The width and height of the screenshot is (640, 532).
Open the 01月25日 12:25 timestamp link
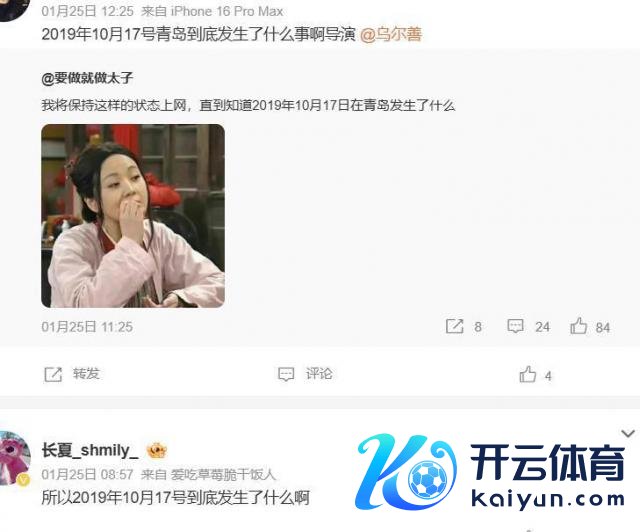87,11
